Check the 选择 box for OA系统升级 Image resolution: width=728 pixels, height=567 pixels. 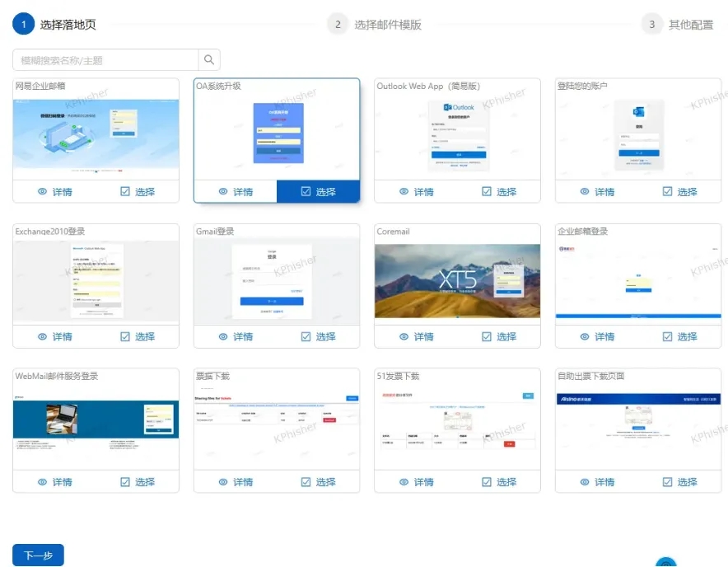click(x=306, y=192)
